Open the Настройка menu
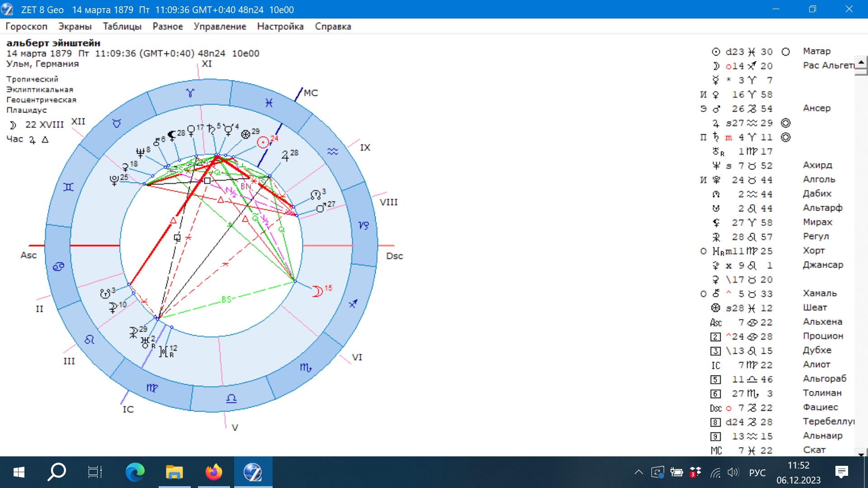868x488 pixels. pyautogui.click(x=280, y=26)
